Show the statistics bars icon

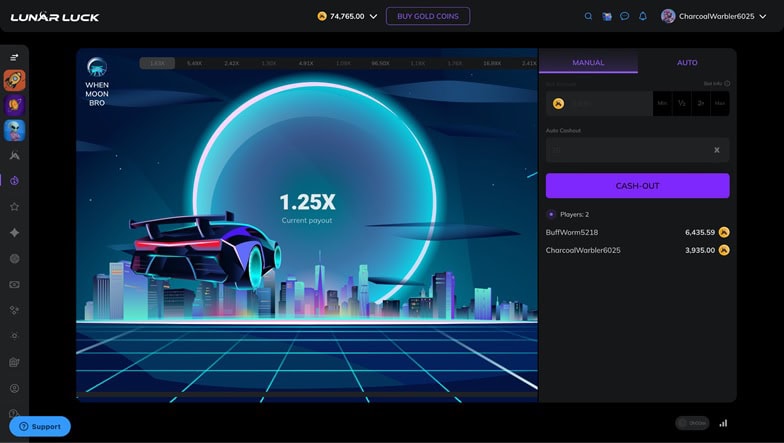coord(723,423)
